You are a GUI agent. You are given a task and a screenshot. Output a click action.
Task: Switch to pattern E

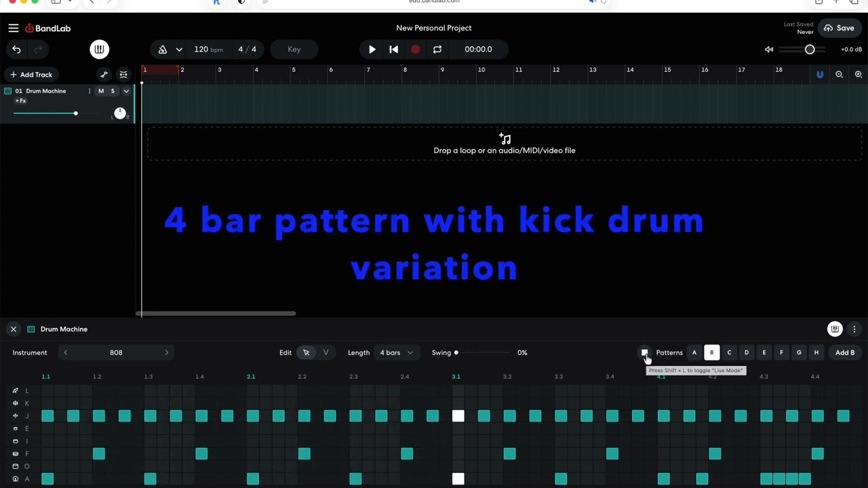[764, 352]
